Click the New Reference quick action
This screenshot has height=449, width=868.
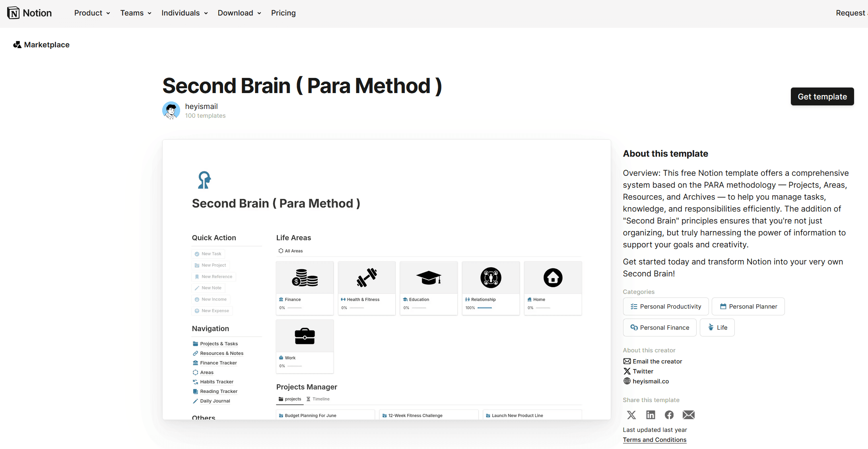(214, 277)
